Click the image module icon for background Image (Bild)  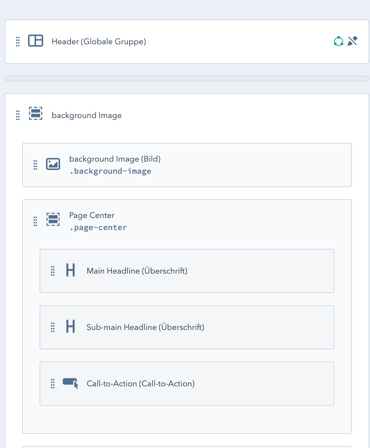[x=53, y=164]
